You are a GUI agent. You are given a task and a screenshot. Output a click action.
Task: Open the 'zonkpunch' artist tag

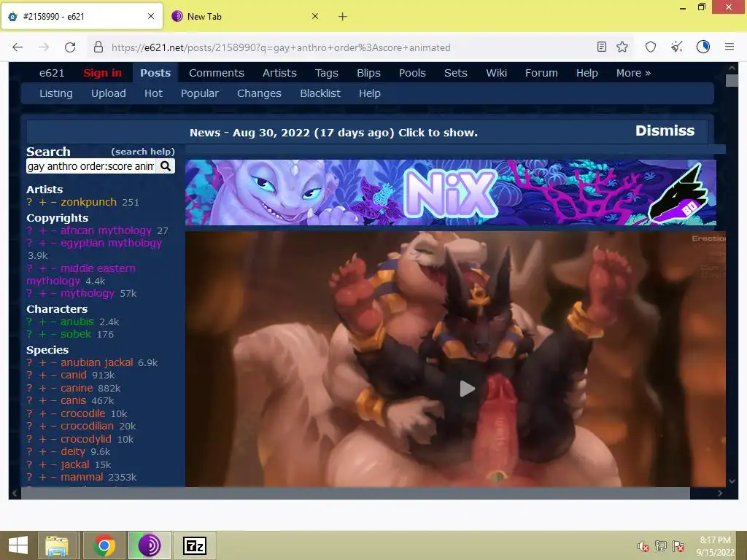pyautogui.click(x=88, y=202)
